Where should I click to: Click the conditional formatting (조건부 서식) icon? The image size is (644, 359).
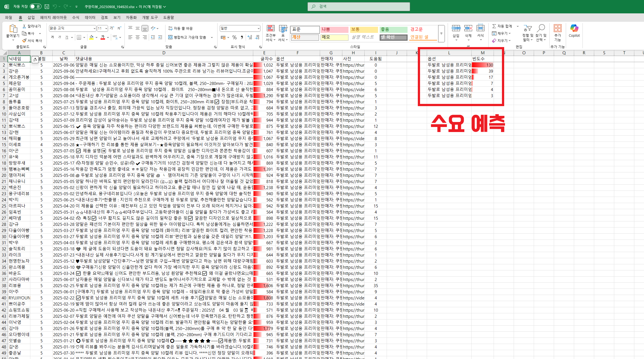coord(270,29)
